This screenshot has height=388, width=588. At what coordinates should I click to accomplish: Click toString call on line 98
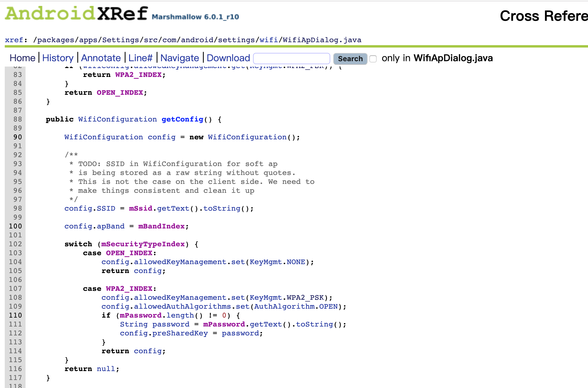222,208
